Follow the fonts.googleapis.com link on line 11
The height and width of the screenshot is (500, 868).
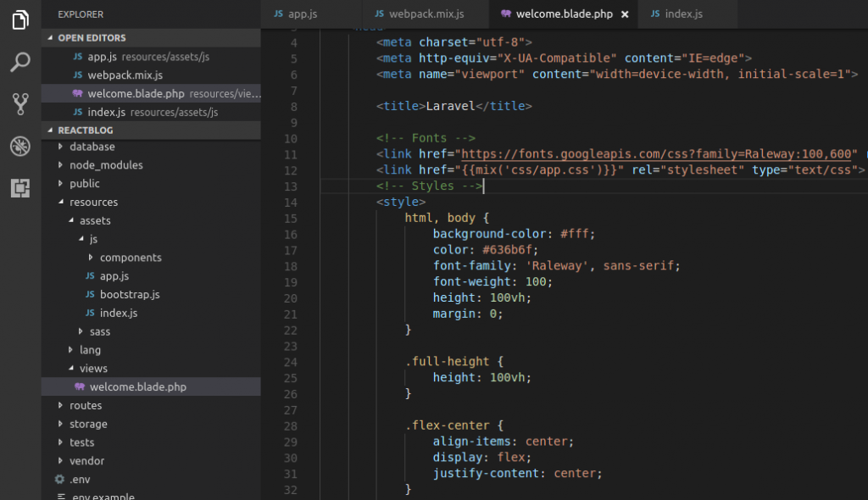point(656,154)
